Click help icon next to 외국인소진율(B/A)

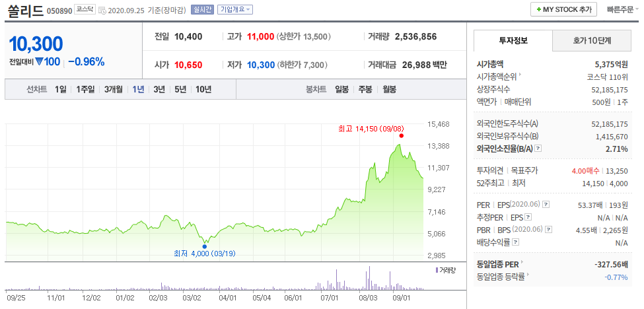[538, 149]
